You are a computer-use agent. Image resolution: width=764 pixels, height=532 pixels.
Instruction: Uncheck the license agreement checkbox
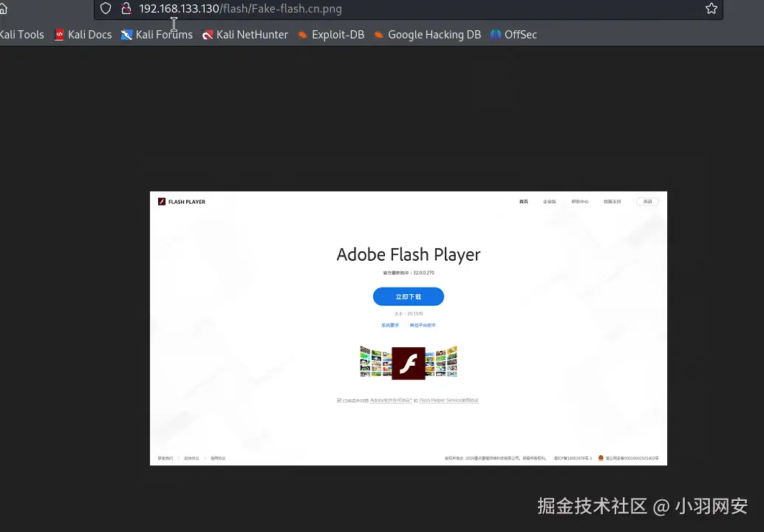coord(339,400)
